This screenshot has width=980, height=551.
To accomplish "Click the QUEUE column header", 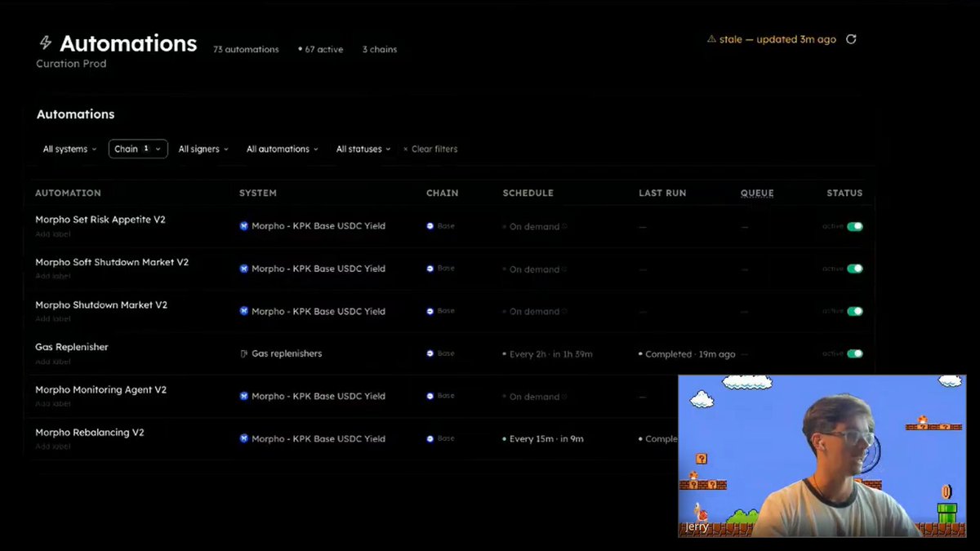I will point(757,193).
